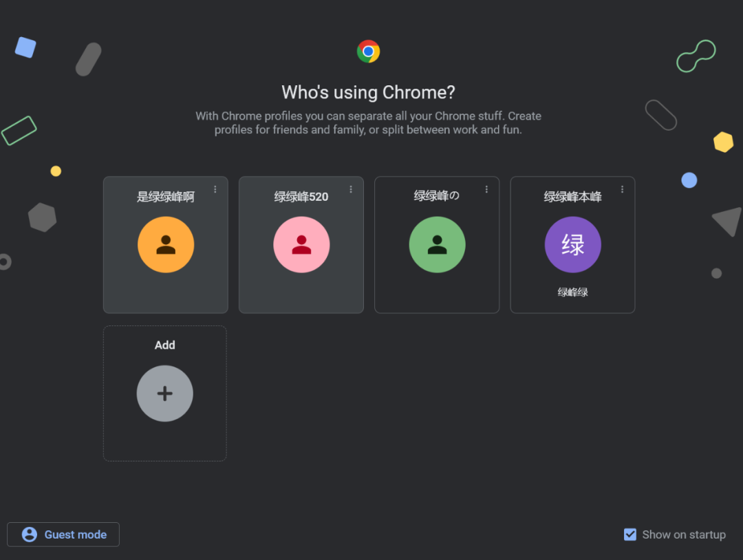Select profile name 是绿绿峰啊
Image resolution: width=743 pixels, height=560 pixels.
tap(165, 197)
